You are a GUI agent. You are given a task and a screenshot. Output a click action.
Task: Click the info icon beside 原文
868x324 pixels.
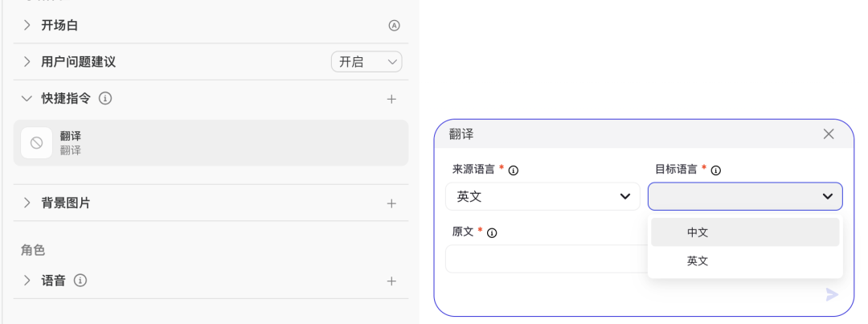coord(492,232)
